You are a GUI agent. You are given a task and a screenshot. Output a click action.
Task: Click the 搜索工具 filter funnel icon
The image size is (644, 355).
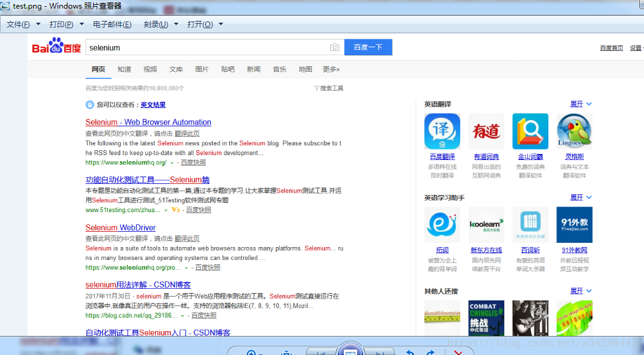[317, 88]
